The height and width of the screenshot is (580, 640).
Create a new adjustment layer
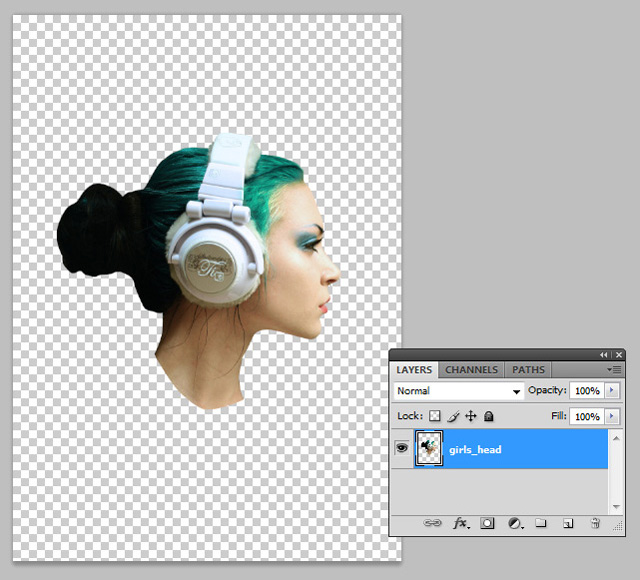tap(514, 523)
